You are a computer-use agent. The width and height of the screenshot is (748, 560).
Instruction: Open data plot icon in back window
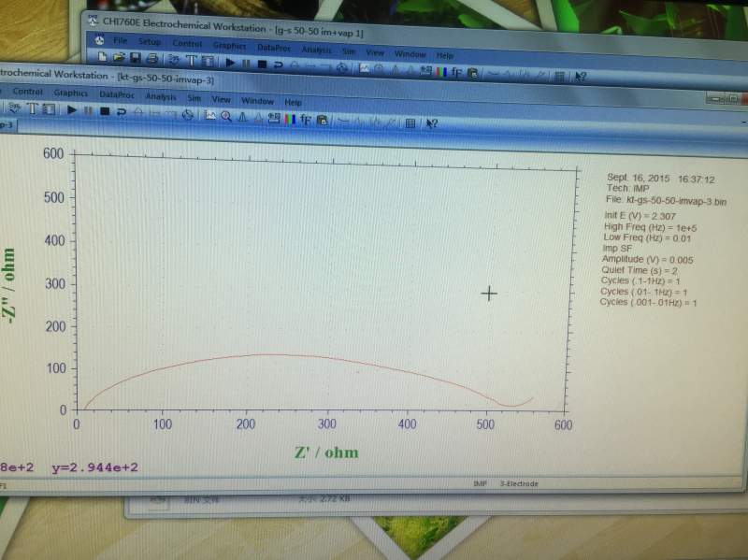pos(364,68)
